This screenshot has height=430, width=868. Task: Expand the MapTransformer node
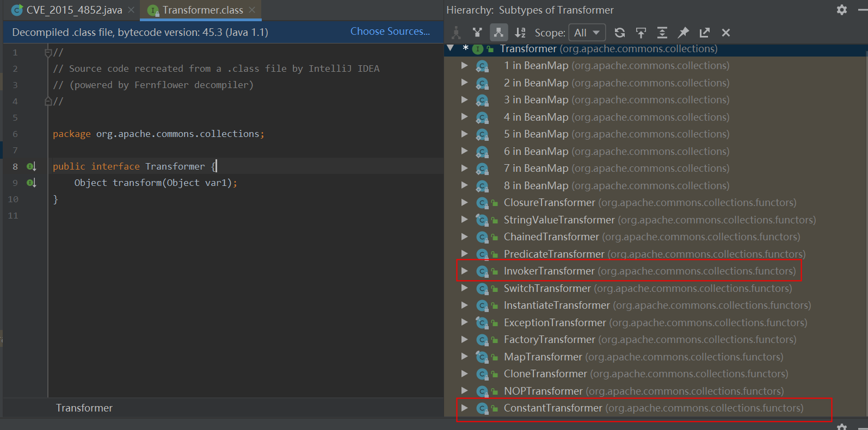[x=464, y=357]
